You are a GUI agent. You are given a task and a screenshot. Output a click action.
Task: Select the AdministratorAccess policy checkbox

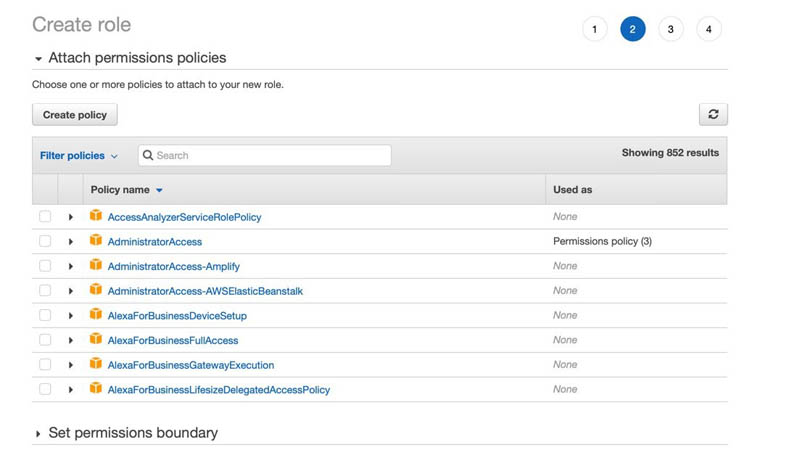coord(45,241)
